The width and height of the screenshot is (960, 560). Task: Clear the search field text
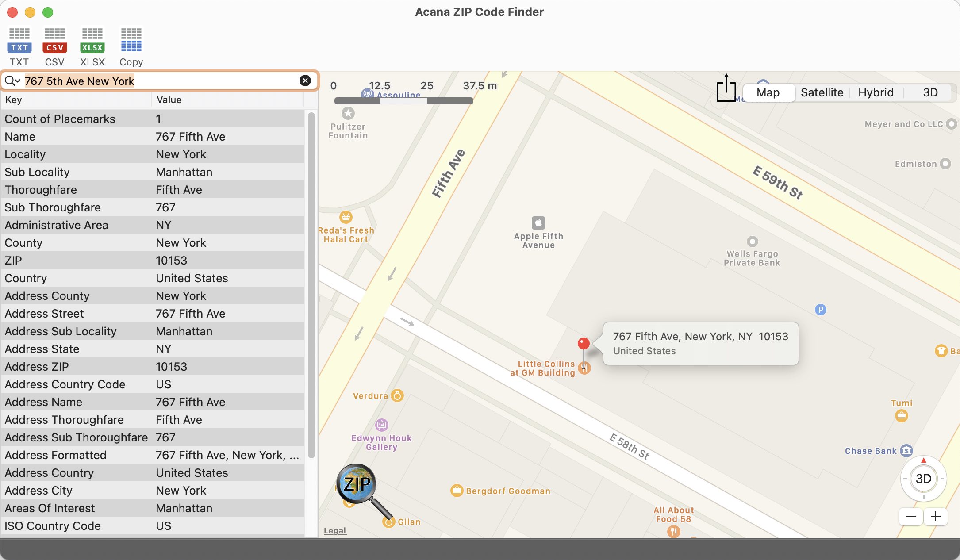click(305, 81)
